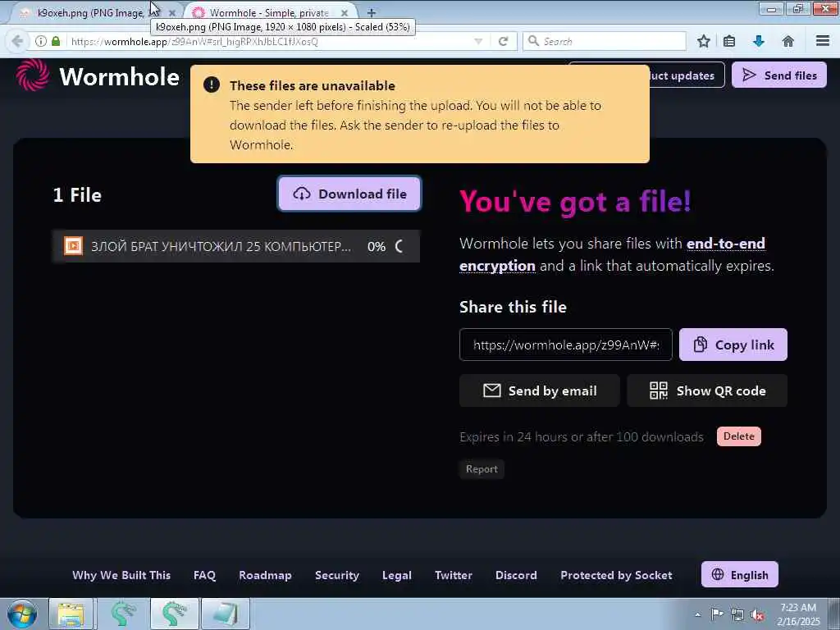Click the browser Search box
Image resolution: width=840 pixels, height=630 pixels.
pos(605,41)
